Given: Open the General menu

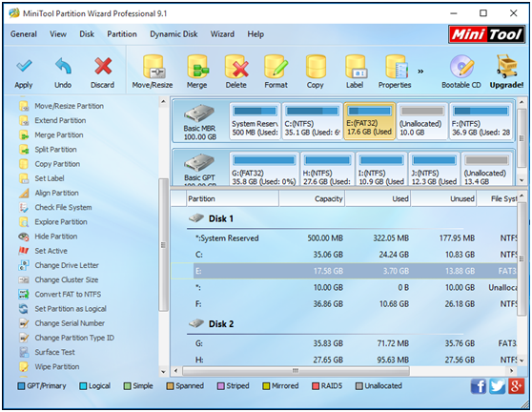Looking at the screenshot, I should click(x=24, y=34).
